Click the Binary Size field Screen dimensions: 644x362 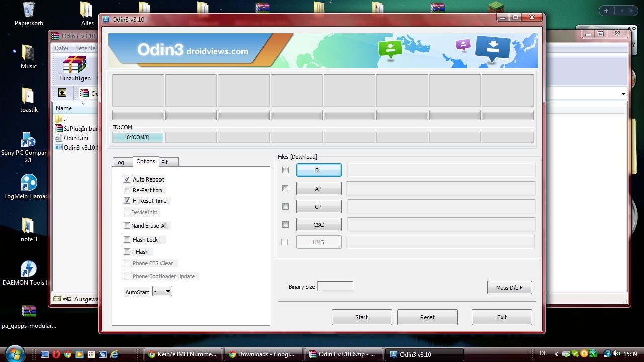(336, 286)
